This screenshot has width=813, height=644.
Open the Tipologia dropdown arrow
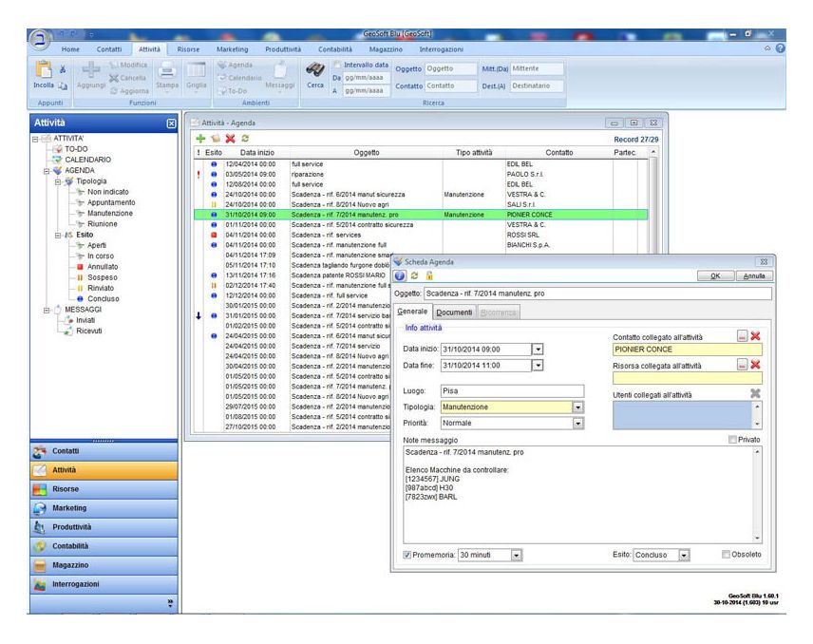pyautogui.click(x=577, y=407)
